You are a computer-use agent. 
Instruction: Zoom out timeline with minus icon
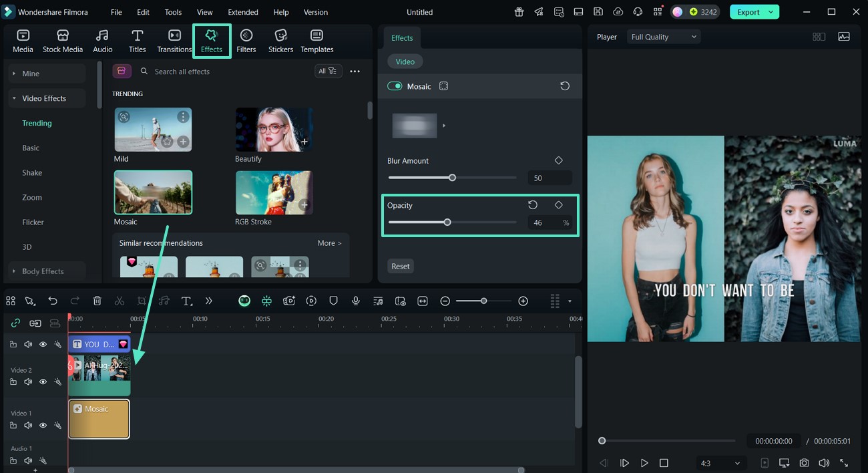pos(445,301)
